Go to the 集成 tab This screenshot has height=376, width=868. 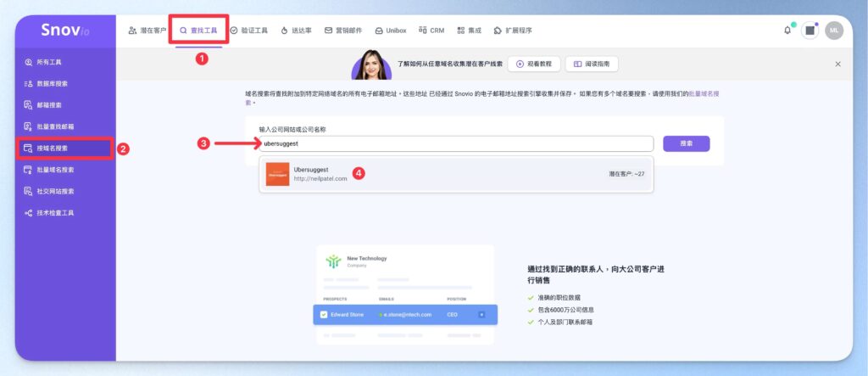point(470,31)
